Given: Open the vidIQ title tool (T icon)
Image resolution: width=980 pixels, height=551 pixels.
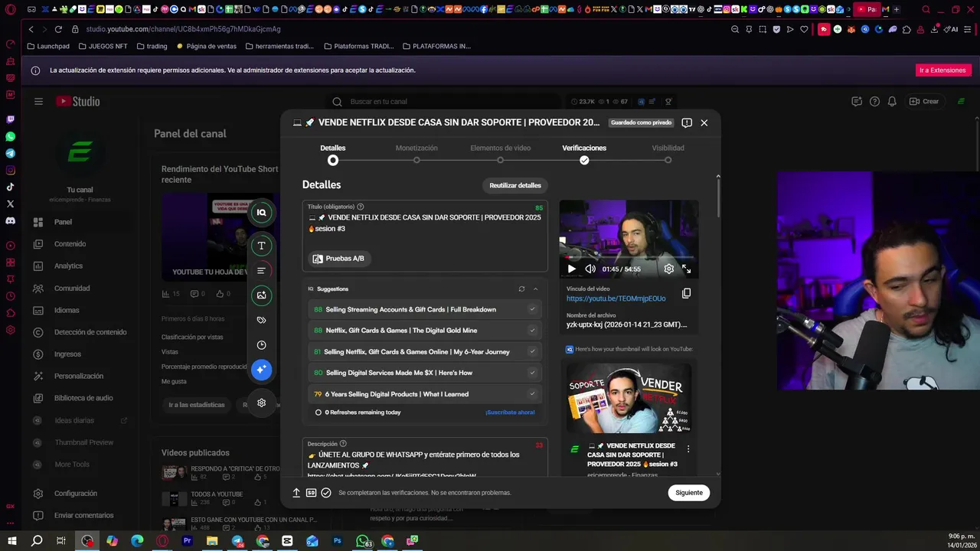Looking at the screenshot, I should (x=261, y=246).
